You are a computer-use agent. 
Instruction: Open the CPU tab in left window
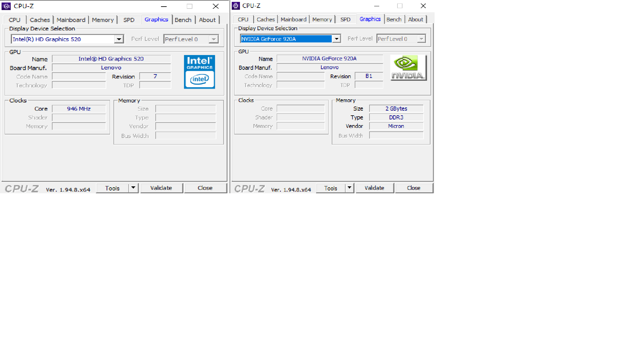[x=14, y=20]
